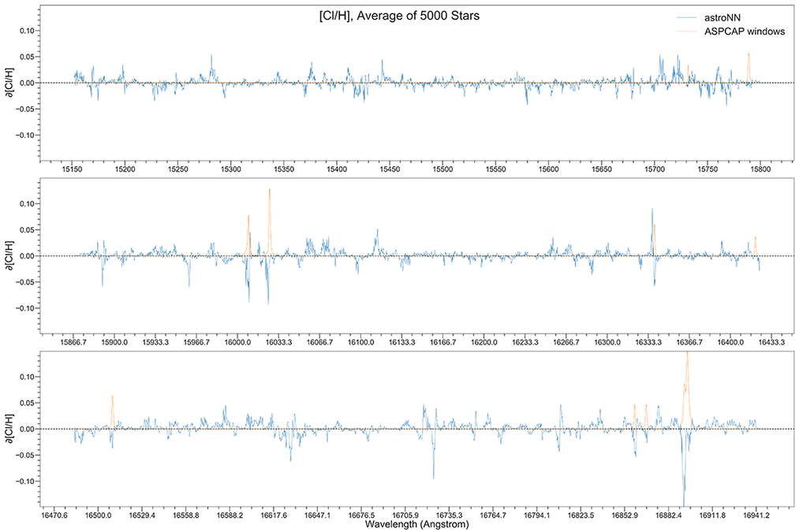Click the 16000.0 tick label on middle panel
The width and height of the screenshot is (799, 532).
click(237, 343)
